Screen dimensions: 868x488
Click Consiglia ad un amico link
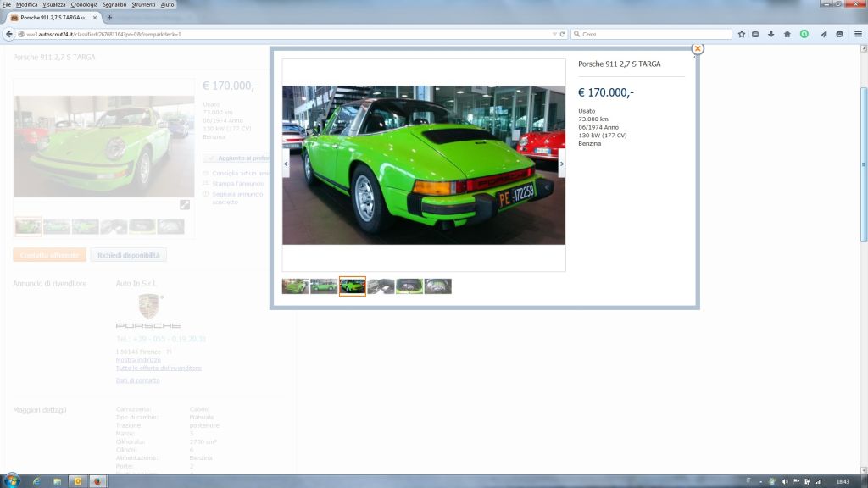[241, 173]
